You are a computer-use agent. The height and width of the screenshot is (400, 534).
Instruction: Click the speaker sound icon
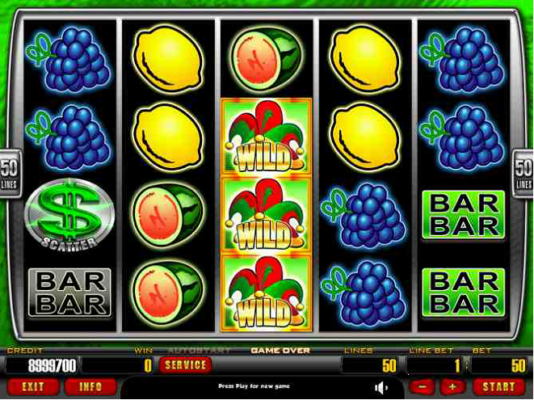tap(381, 387)
